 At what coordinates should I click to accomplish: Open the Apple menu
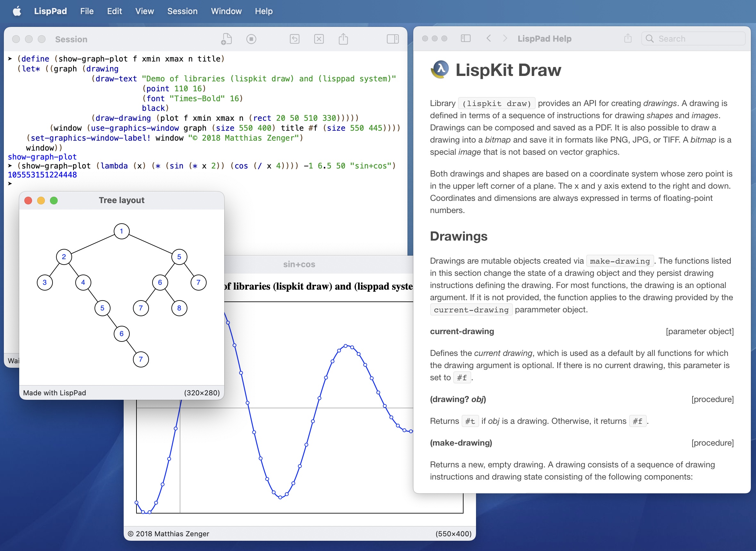pos(17,11)
